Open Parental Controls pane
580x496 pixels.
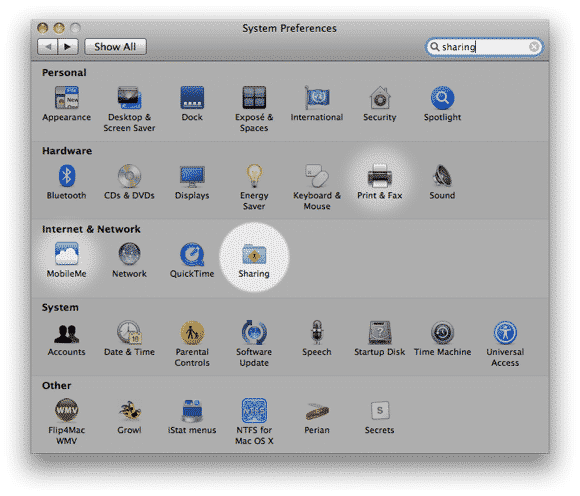pos(192,344)
